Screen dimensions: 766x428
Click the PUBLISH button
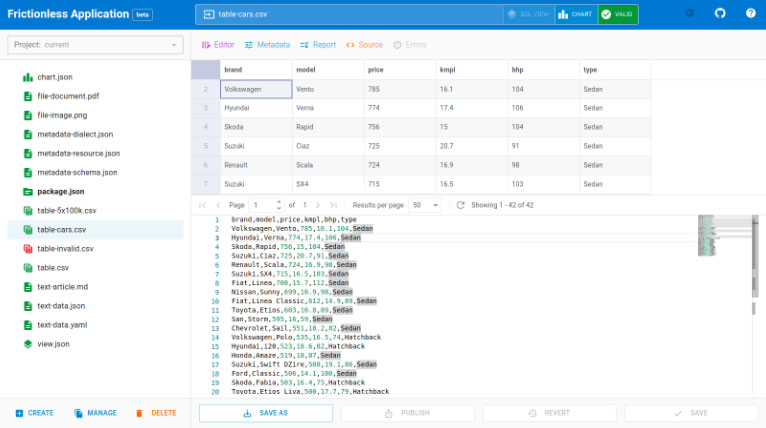[x=408, y=413]
